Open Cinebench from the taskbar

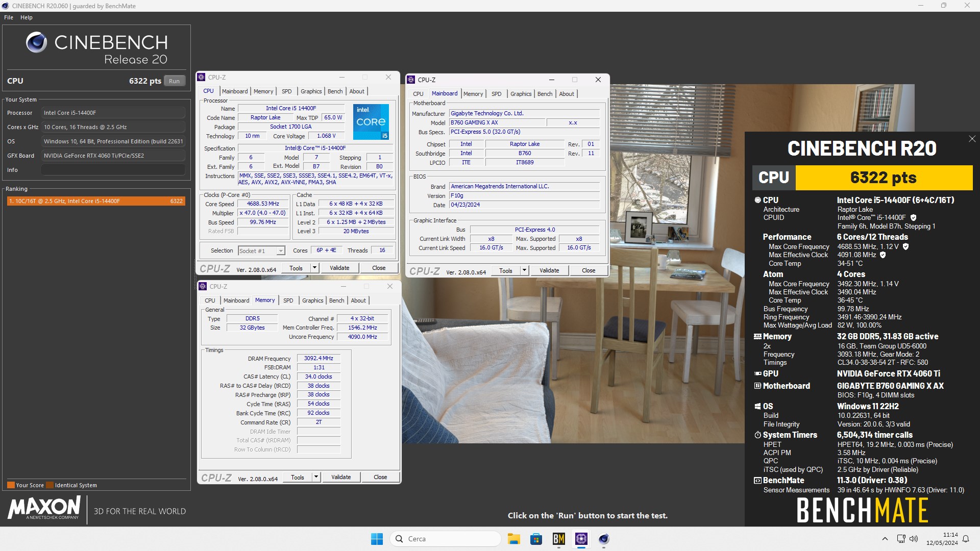coord(604,539)
